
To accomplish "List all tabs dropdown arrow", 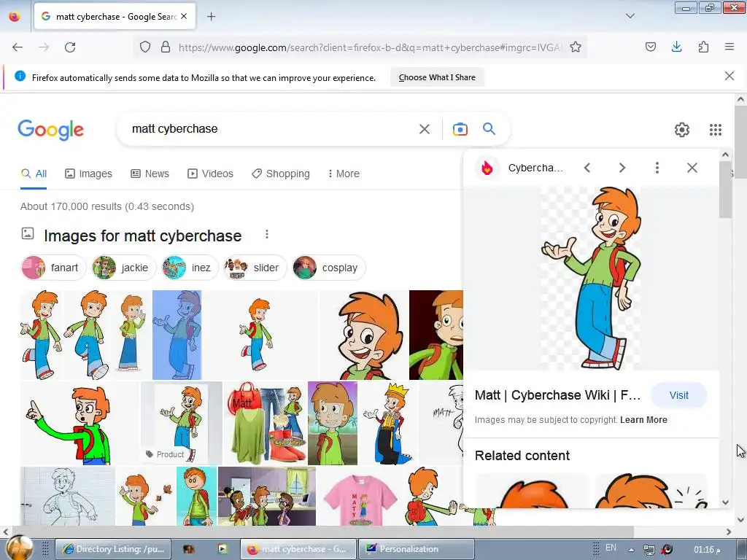I will pyautogui.click(x=630, y=16).
